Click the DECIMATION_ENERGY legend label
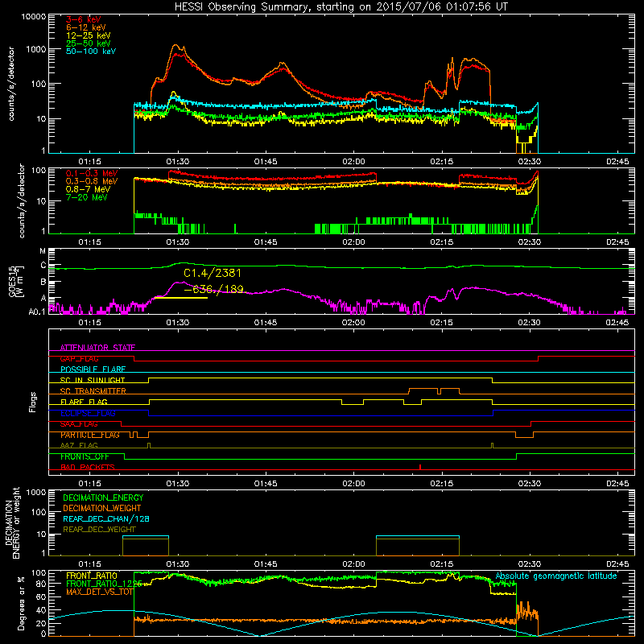The width and height of the screenshot is (644, 644). [x=103, y=497]
